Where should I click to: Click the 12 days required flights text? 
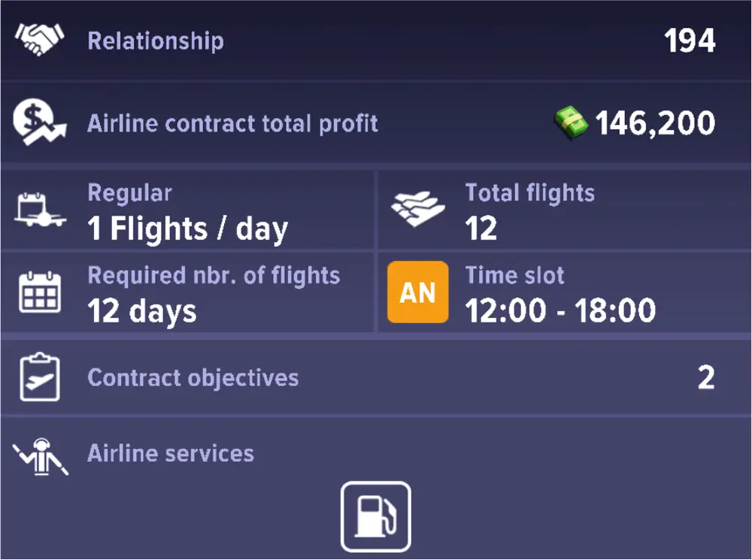[142, 310]
